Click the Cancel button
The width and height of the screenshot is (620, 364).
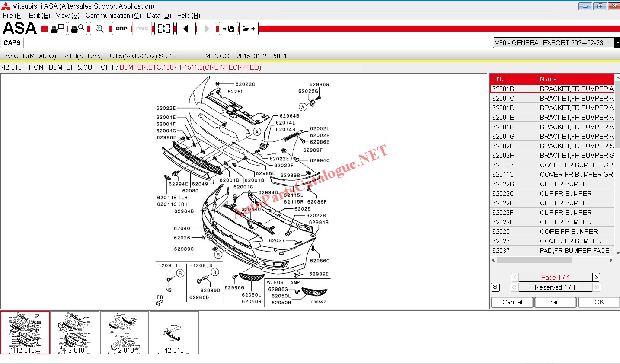click(512, 302)
